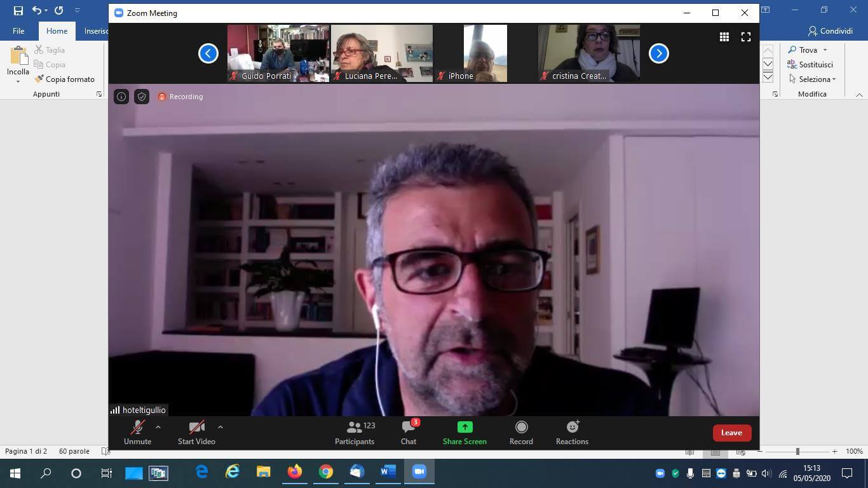Click the styles gallery next row arrow
The image size is (868, 488).
click(768, 64)
